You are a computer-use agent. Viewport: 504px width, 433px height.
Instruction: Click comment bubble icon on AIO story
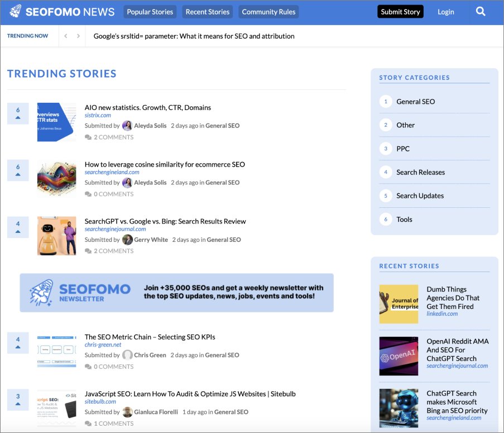pyautogui.click(x=88, y=137)
